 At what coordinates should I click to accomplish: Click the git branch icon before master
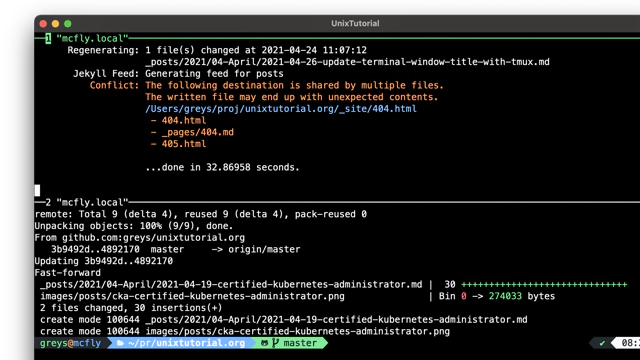coord(276,343)
